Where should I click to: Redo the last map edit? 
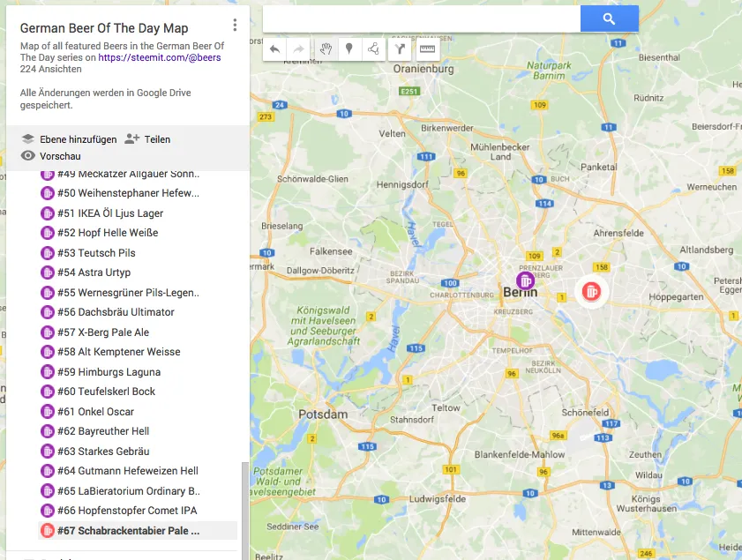coord(298,49)
